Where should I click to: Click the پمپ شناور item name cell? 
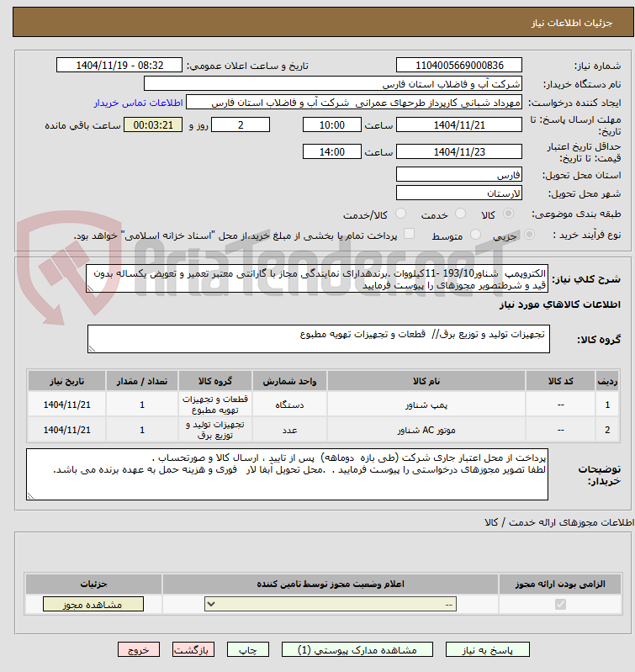tap(426, 405)
